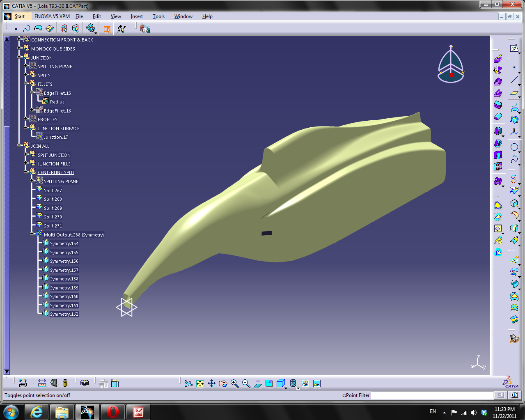Collapse the JUNCTION tree node

point(19,57)
